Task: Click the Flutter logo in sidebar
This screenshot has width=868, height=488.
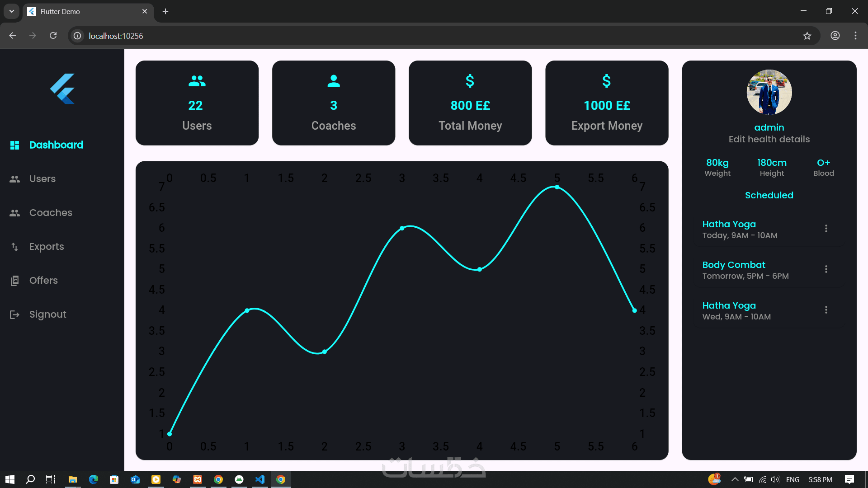Action: [x=62, y=89]
